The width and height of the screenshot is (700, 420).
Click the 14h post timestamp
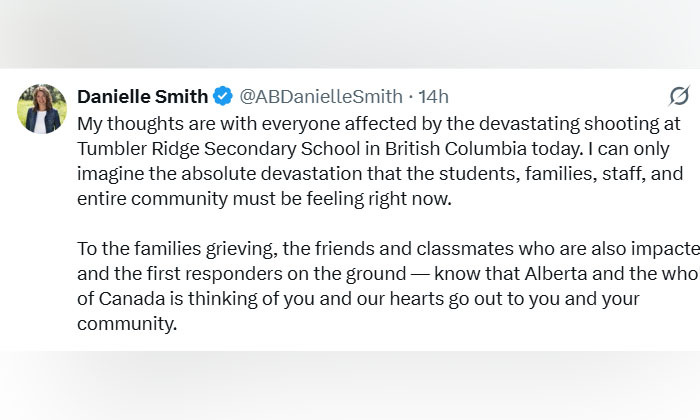click(x=434, y=96)
